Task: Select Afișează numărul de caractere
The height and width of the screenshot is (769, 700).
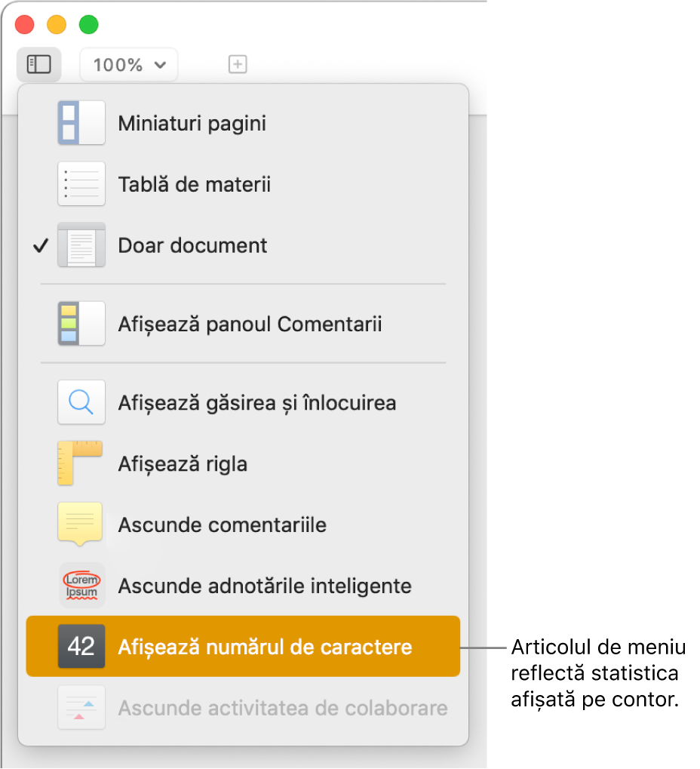Action: click(x=243, y=647)
